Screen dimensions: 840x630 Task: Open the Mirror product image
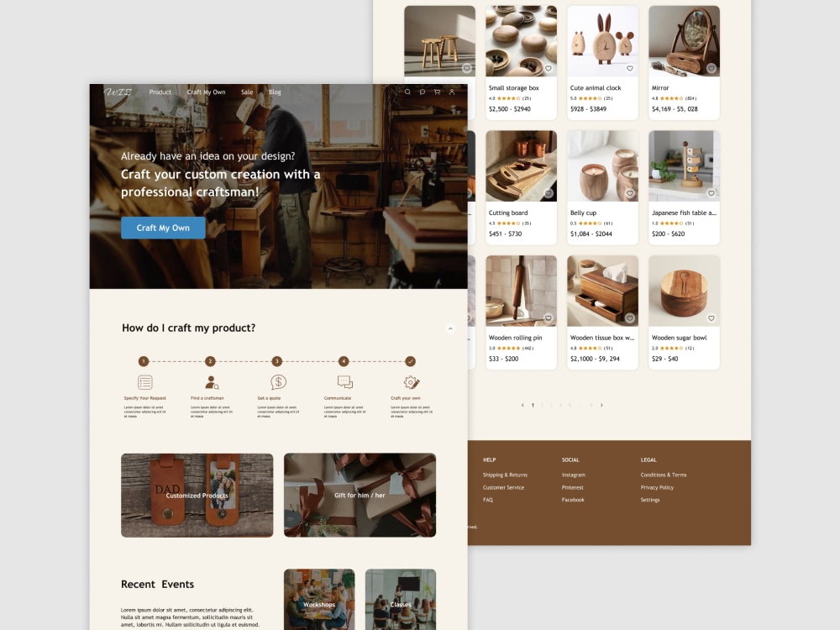684,41
